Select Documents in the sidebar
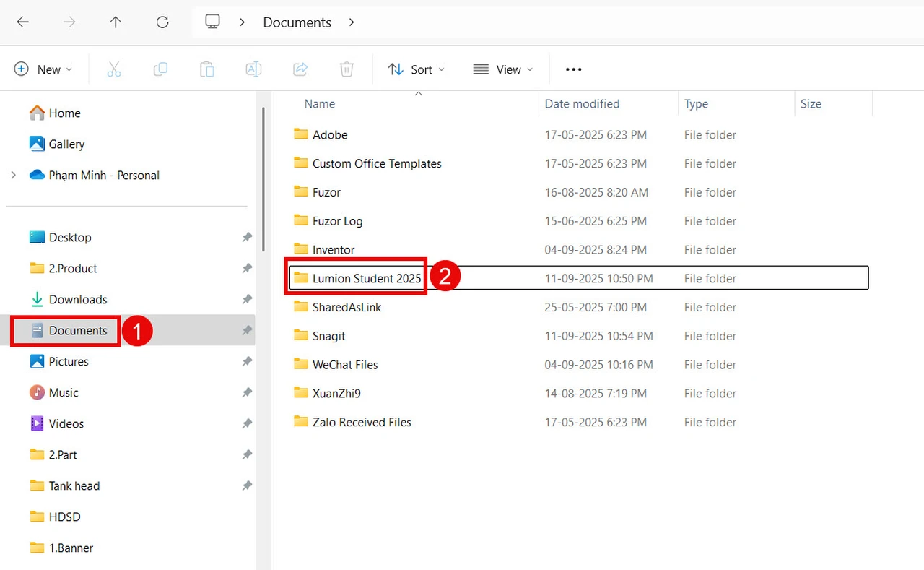The image size is (924, 570). 68,330
